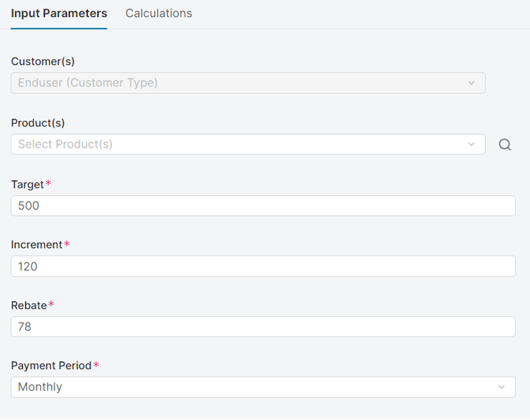Select the Input Parameters tab
The width and height of the screenshot is (530, 420).
click(x=59, y=13)
